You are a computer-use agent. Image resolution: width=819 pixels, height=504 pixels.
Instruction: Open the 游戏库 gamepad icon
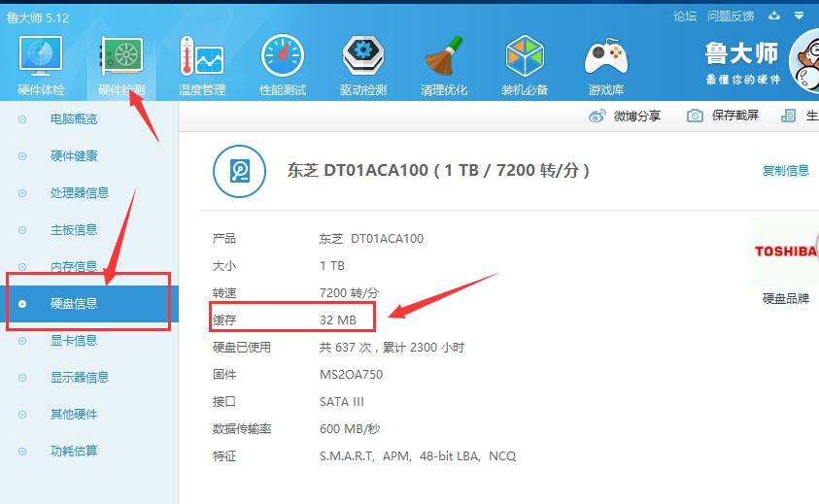606,56
